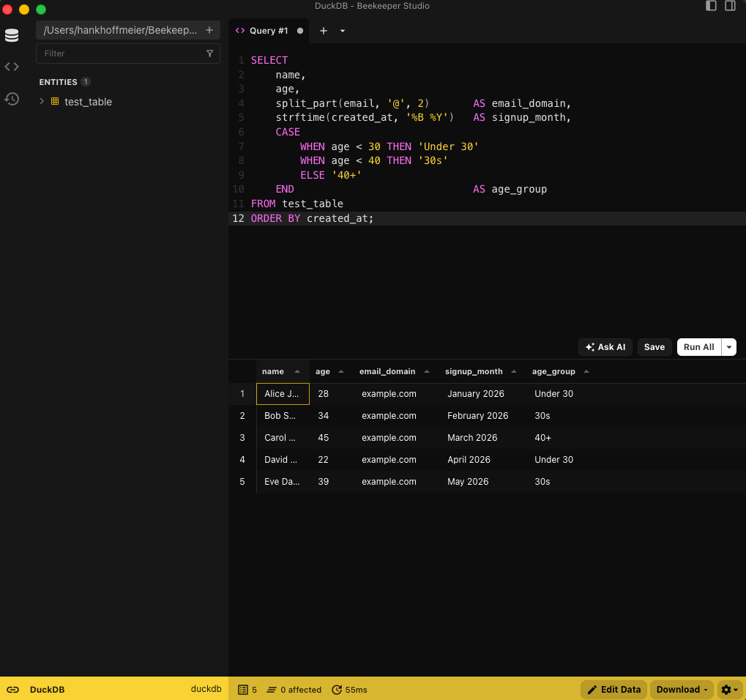Select the Alice J... name cell
746x700 pixels.
(x=283, y=393)
